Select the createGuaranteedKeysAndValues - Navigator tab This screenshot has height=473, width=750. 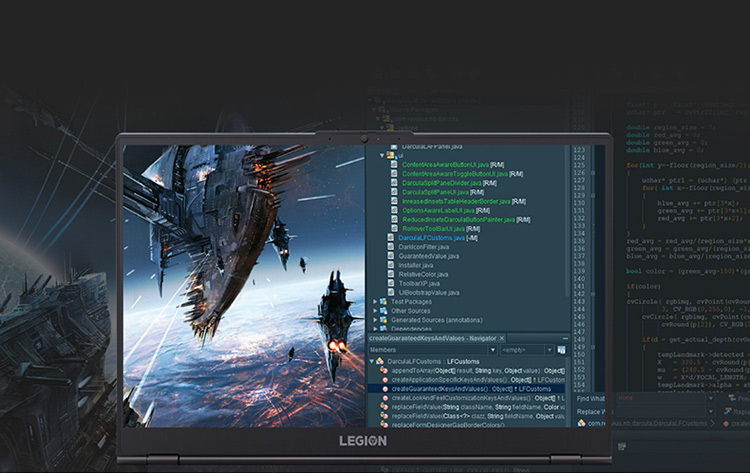[x=437, y=338]
